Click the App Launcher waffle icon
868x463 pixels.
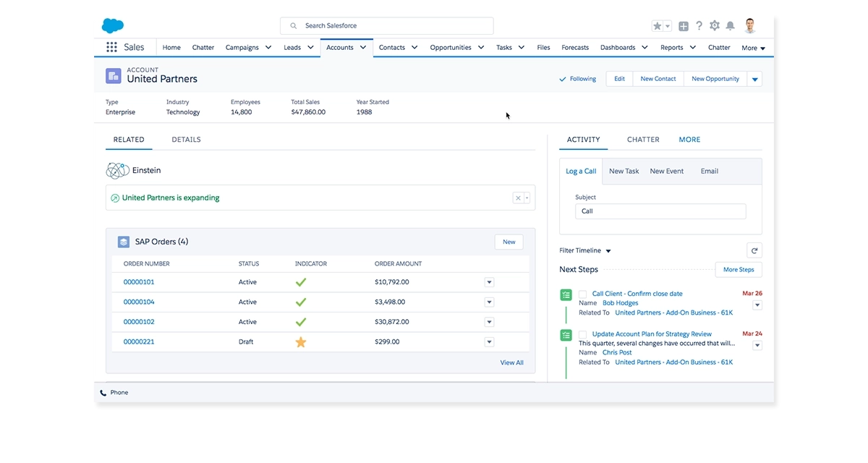click(x=111, y=47)
